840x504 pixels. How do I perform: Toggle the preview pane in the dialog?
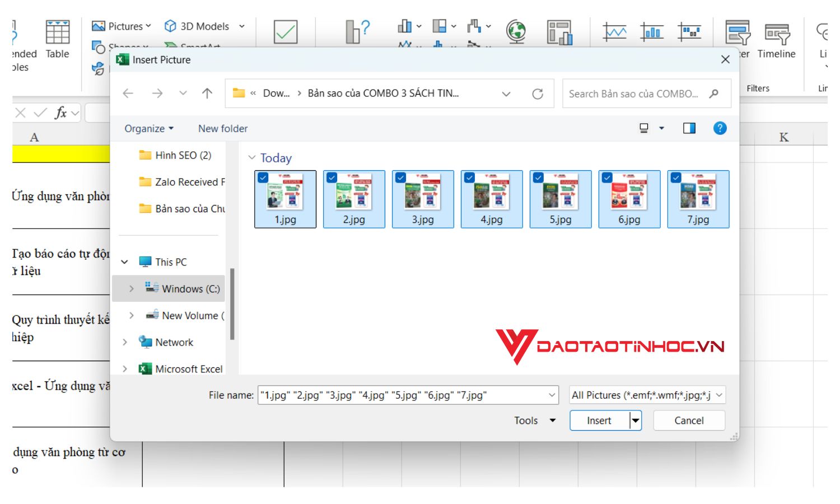point(689,128)
